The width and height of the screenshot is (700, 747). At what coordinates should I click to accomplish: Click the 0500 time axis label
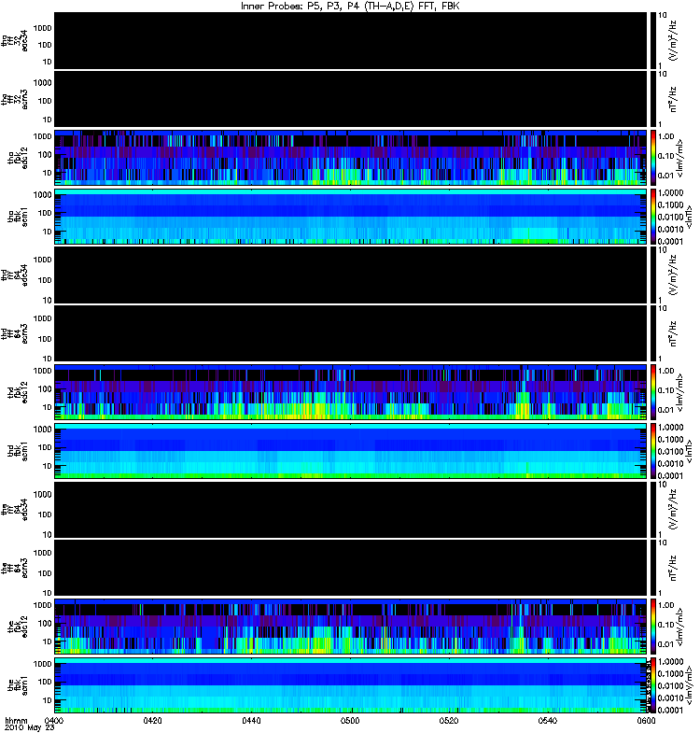pos(350,720)
